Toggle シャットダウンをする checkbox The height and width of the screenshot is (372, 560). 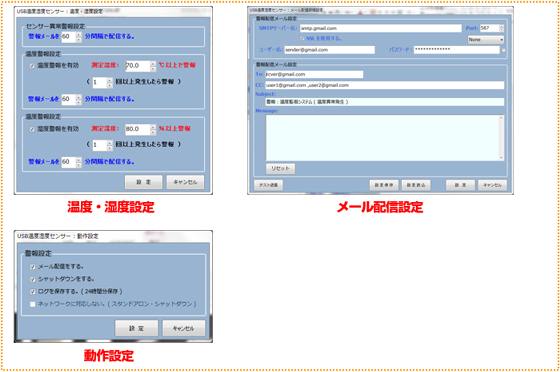click(32, 279)
